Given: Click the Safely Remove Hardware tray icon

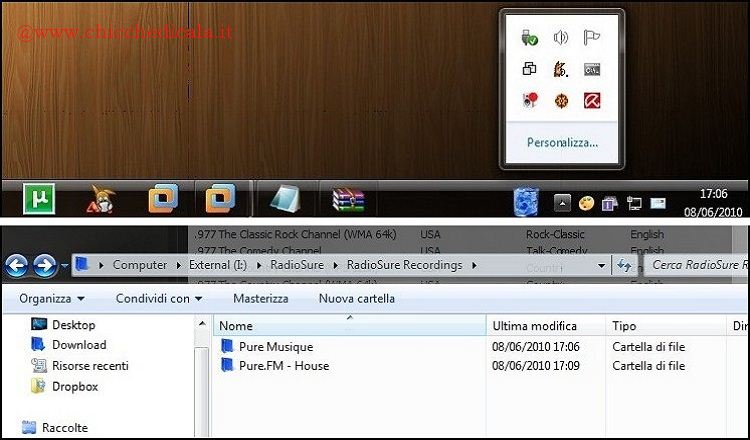Looking at the screenshot, I should click(530, 38).
